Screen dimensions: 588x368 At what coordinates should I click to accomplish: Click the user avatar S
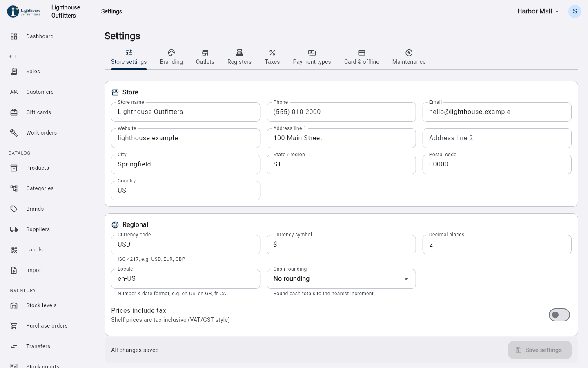pos(575,11)
